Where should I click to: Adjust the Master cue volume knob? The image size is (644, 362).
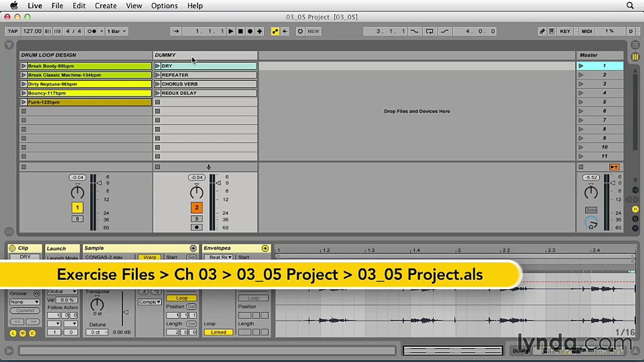coord(592,223)
